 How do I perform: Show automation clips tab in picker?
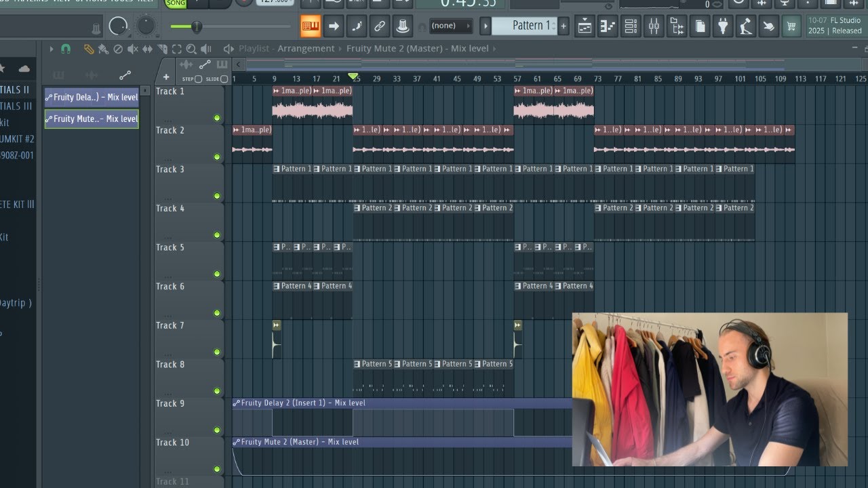pos(125,75)
